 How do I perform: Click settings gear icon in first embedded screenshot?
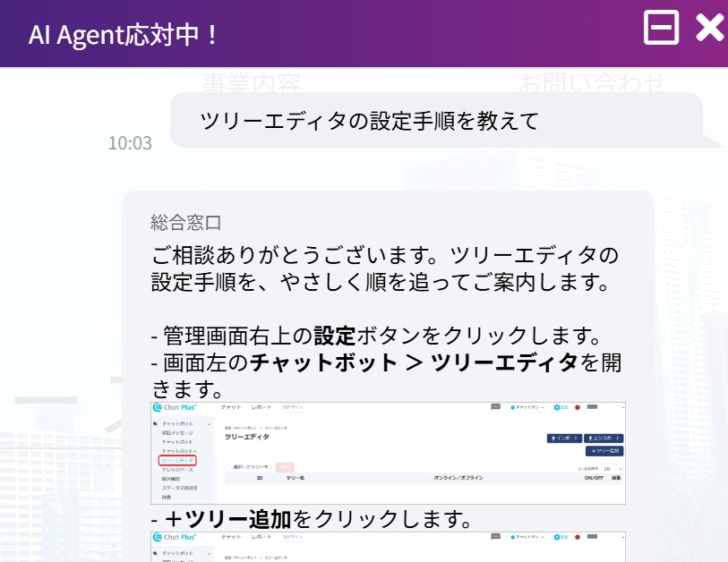pyautogui.click(x=556, y=407)
